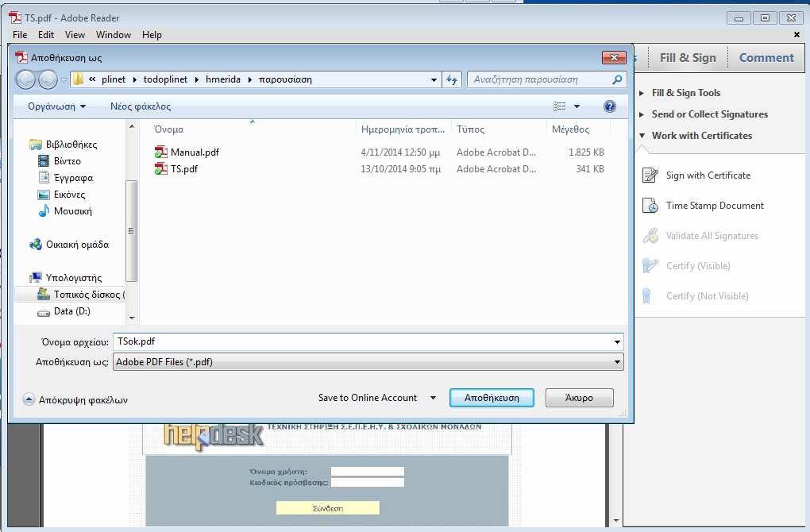Viewport: 810px width, 532px height.
Task: Switch to the Comment tab
Action: click(x=766, y=57)
